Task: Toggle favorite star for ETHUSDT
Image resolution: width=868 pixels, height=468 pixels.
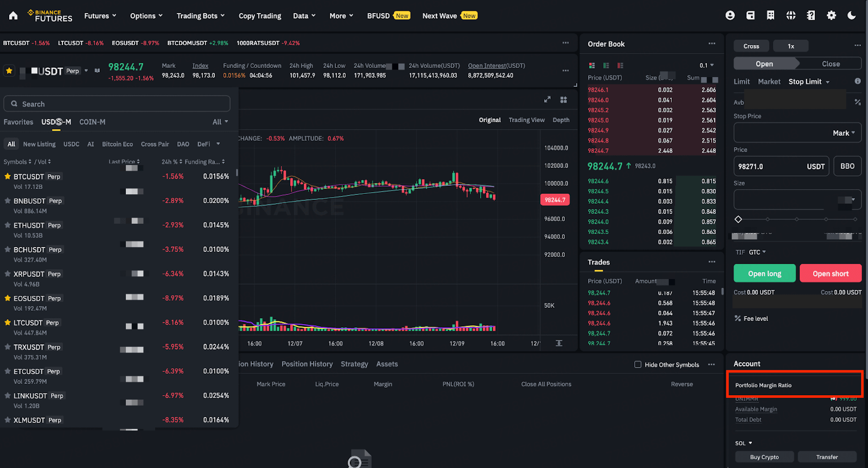Action: [8, 225]
